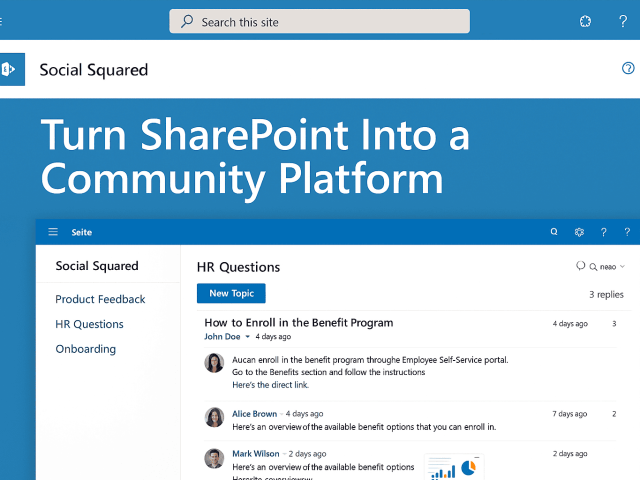
Task: Click HR Questions page heading
Action: point(238,267)
